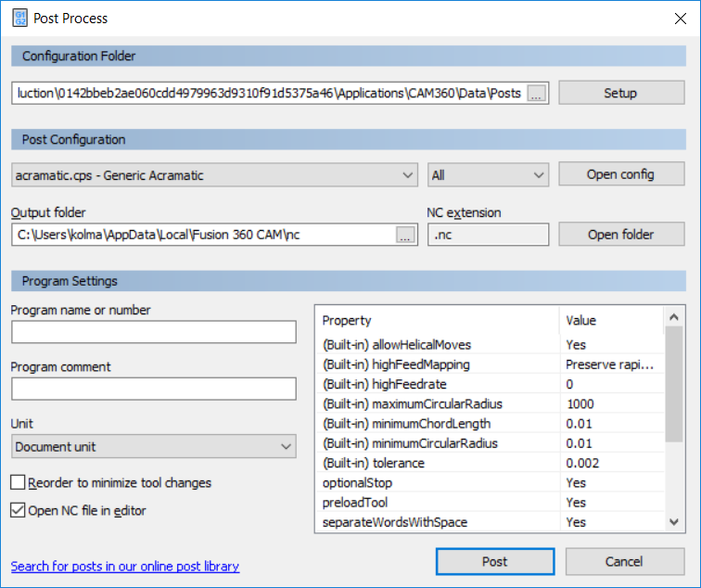This screenshot has height=588, width=701.
Task: Enable Reorder to minimize tool changes checkbox
Action: (x=19, y=482)
